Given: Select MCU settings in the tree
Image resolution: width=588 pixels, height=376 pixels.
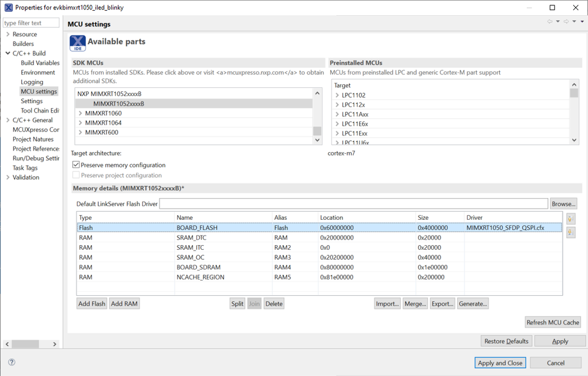Looking at the screenshot, I should [x=39, y=91].
